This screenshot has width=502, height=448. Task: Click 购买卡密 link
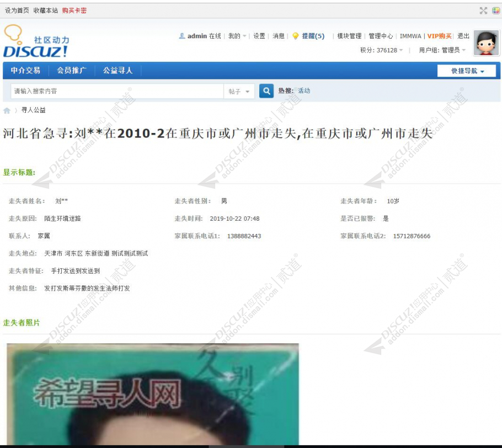[74, 10]
